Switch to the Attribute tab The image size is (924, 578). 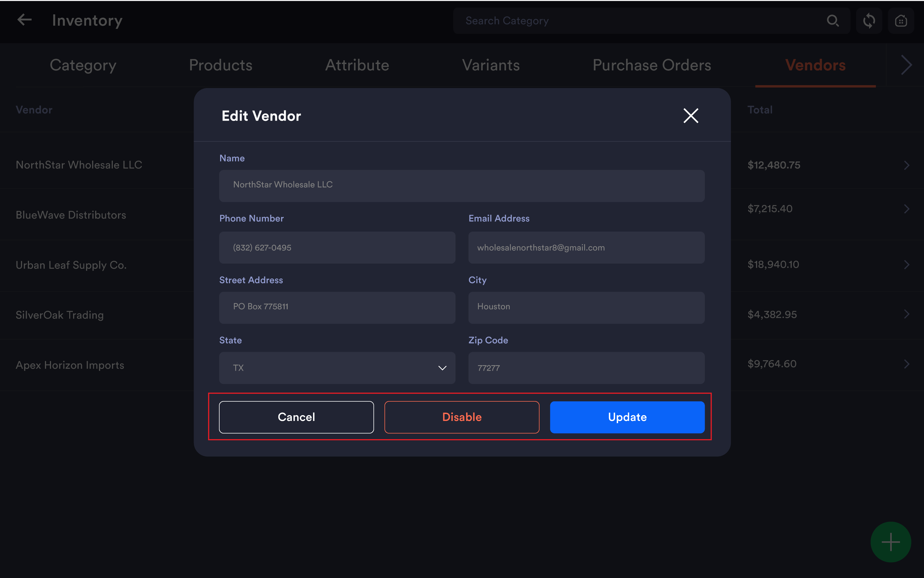(x=357, y=65)
